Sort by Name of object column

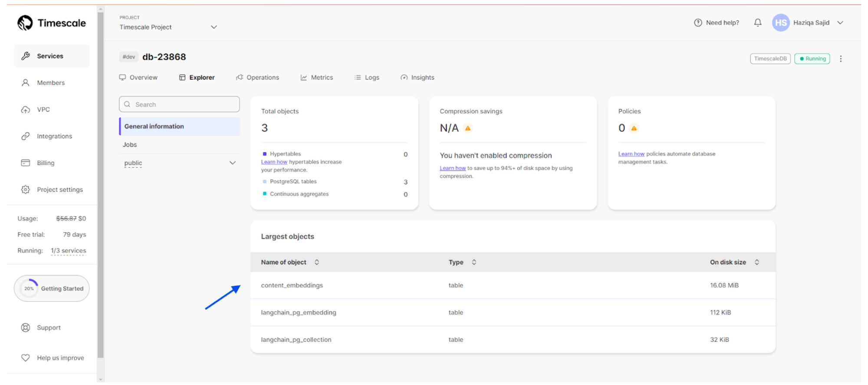(x=317, y=262)
